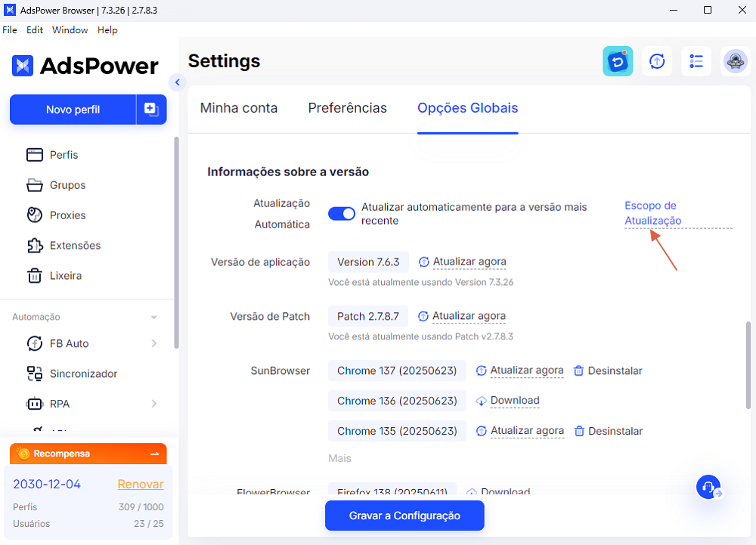Expand the RPA chevron

coord(153,404)
